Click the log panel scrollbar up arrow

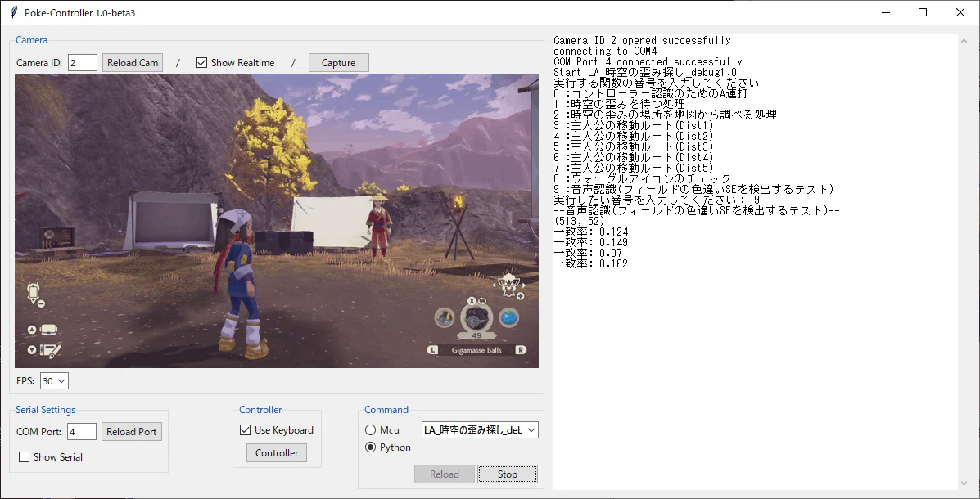(x=964, y=41)
